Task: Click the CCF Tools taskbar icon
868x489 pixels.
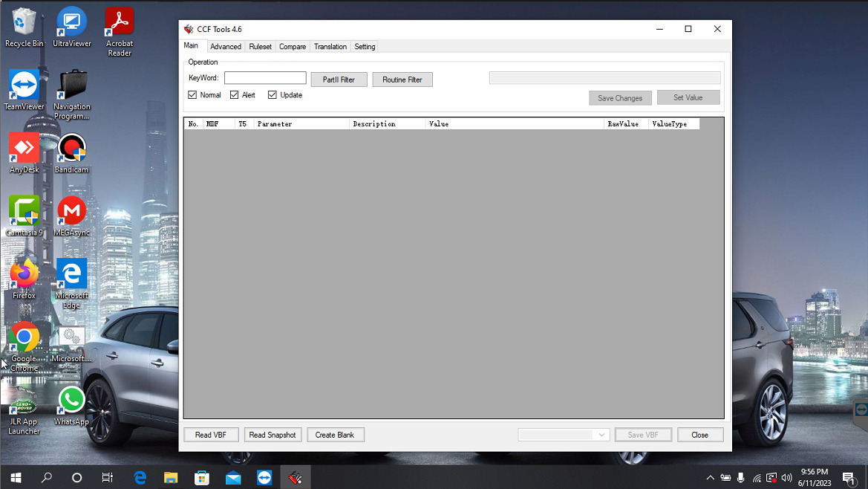Action: [296, 478]
